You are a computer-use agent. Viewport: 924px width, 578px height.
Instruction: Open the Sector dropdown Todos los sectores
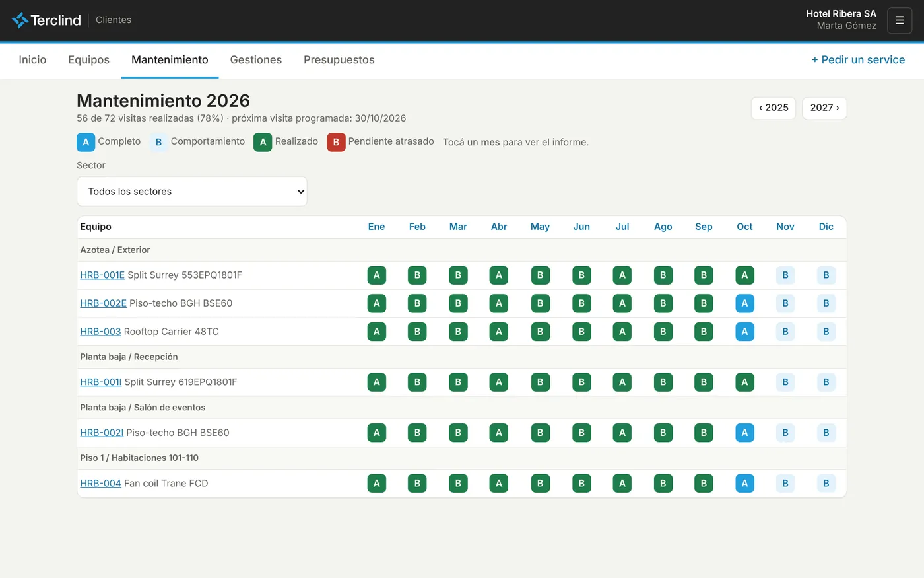coord(192,192)
